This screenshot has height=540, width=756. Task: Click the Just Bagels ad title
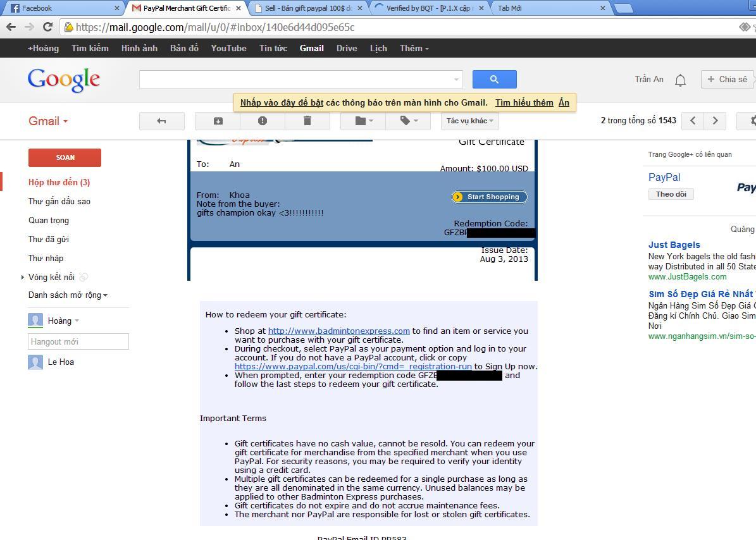674,245
